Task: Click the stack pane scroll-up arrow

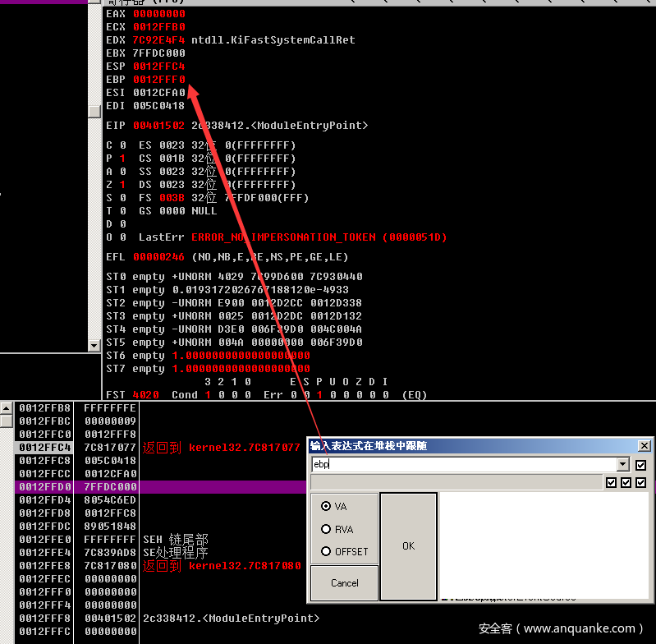Action: click(7, 408)
